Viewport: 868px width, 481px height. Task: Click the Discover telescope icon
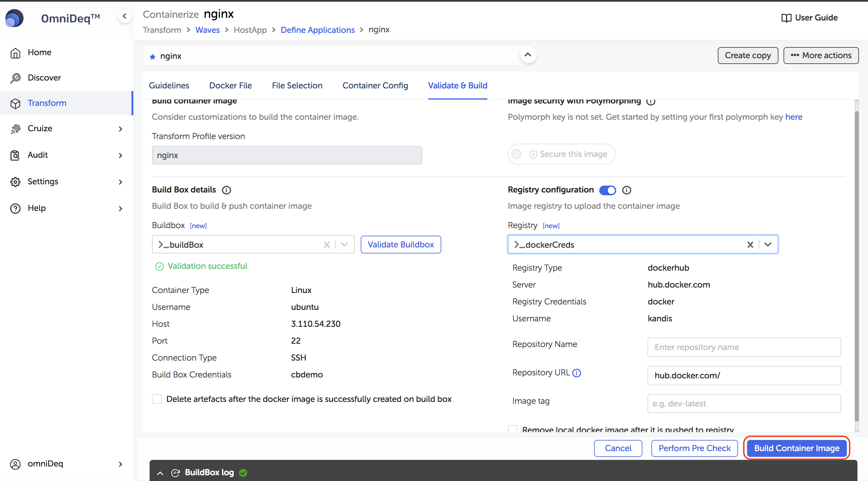(x=15, y=78)
